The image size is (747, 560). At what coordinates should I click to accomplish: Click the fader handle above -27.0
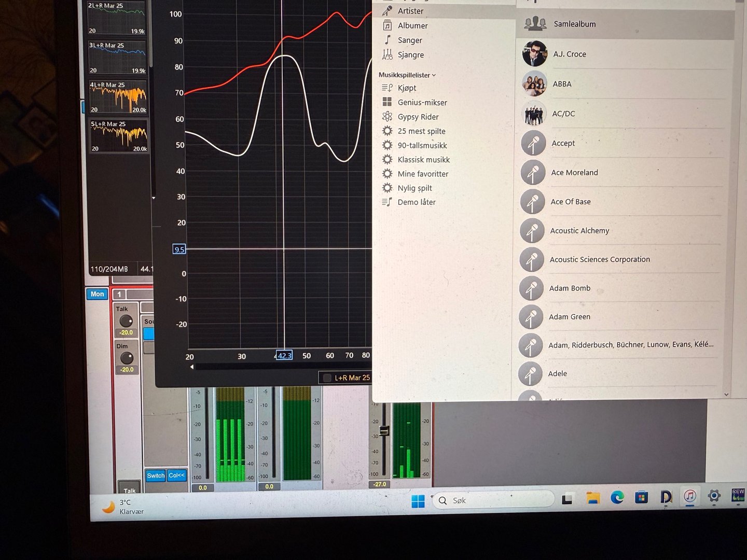384,430
